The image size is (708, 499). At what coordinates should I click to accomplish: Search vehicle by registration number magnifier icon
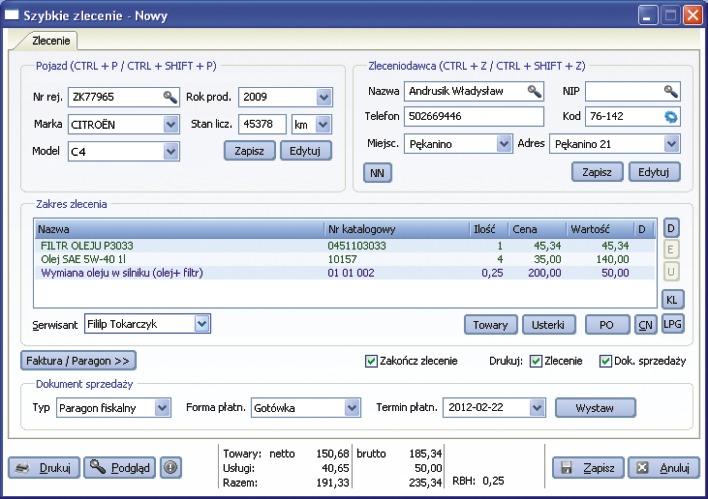170,97
